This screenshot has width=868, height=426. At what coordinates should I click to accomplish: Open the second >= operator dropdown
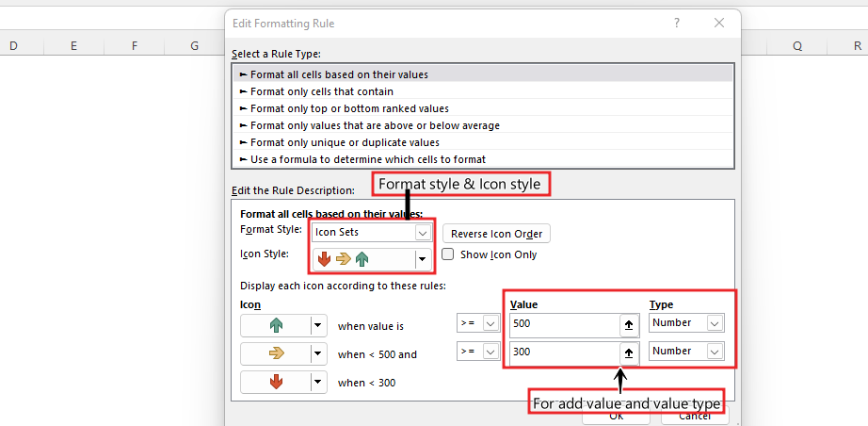coord(490,351)
